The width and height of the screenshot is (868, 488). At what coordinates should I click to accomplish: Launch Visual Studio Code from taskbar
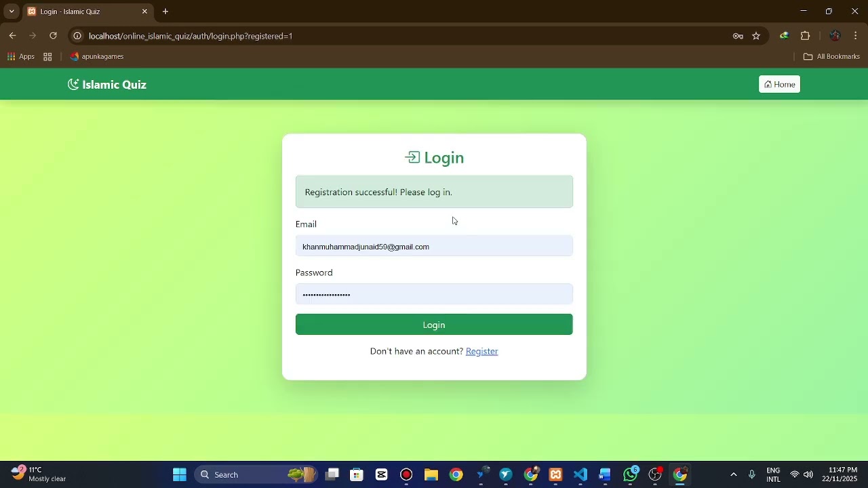pyautogui.click(x=580, y=474)
